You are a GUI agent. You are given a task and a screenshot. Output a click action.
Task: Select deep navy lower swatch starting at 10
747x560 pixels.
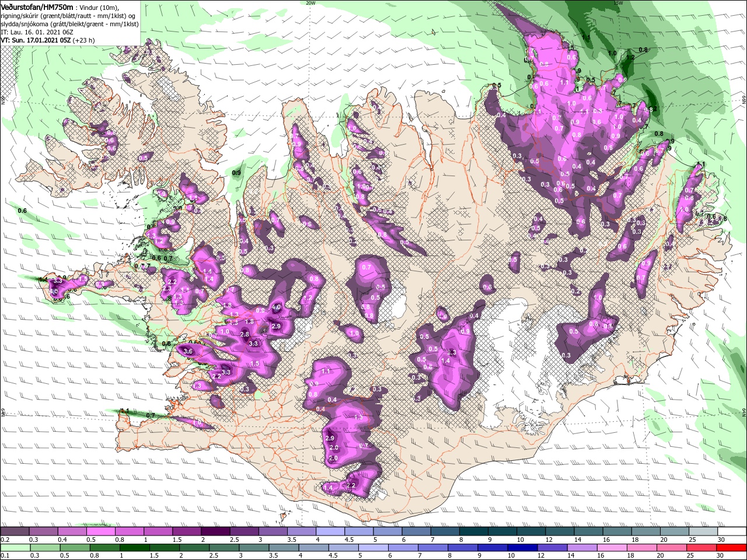pyautogui.click(x=522, y=548)
